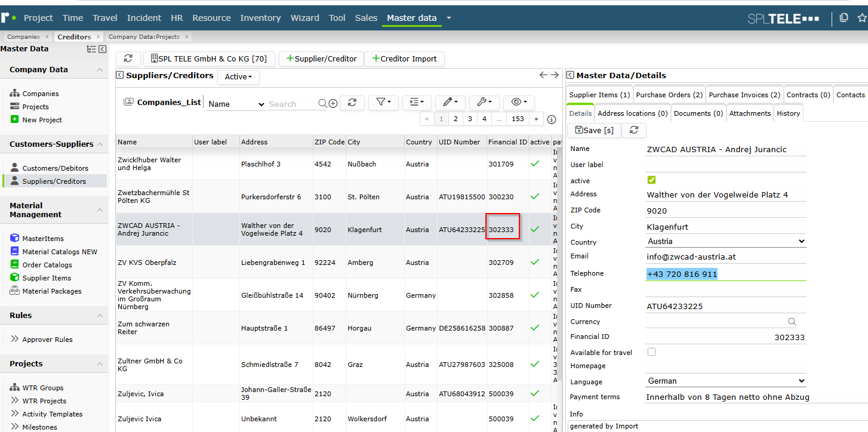Open Material Packages in the sidebar
868x432 pixels.
point(52,291)
